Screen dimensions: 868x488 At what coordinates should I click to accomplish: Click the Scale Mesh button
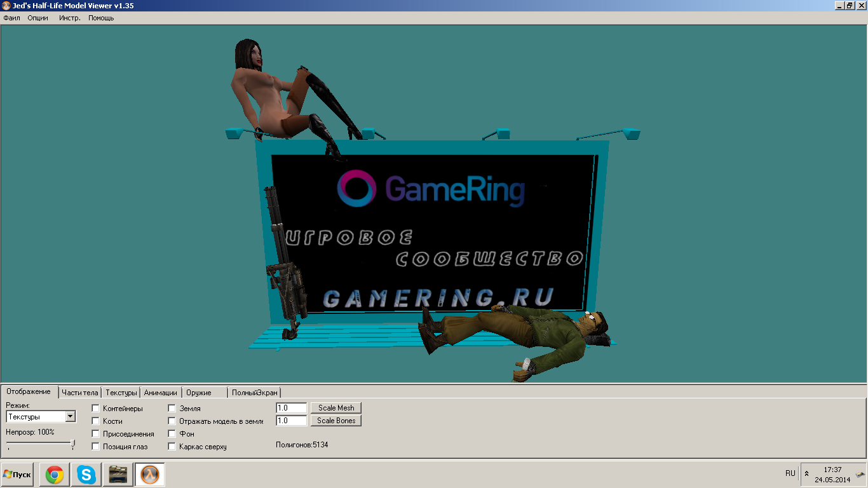point(336,408)
